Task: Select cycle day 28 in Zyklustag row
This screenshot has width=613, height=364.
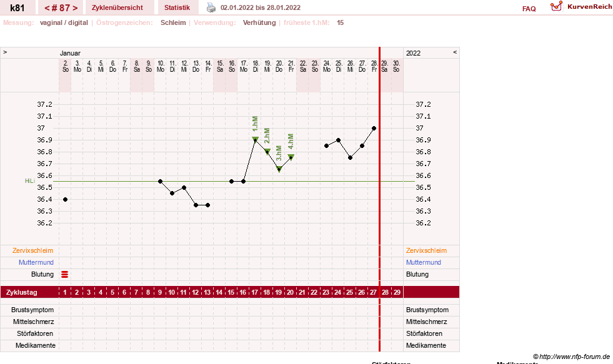Action: 386,292
